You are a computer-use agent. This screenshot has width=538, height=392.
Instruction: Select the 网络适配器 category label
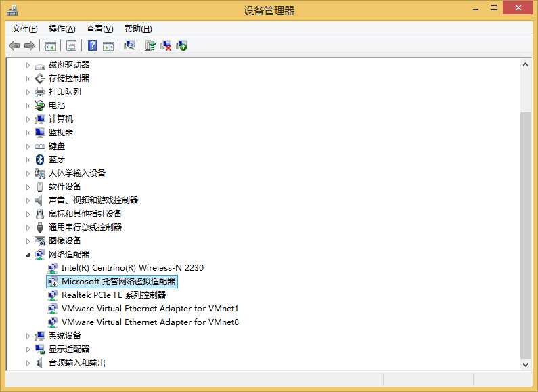69,255
